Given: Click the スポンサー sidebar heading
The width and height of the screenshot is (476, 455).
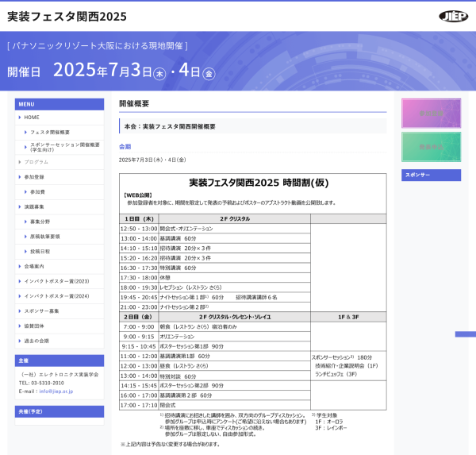Looking at the screenshot, I should 431,175.
